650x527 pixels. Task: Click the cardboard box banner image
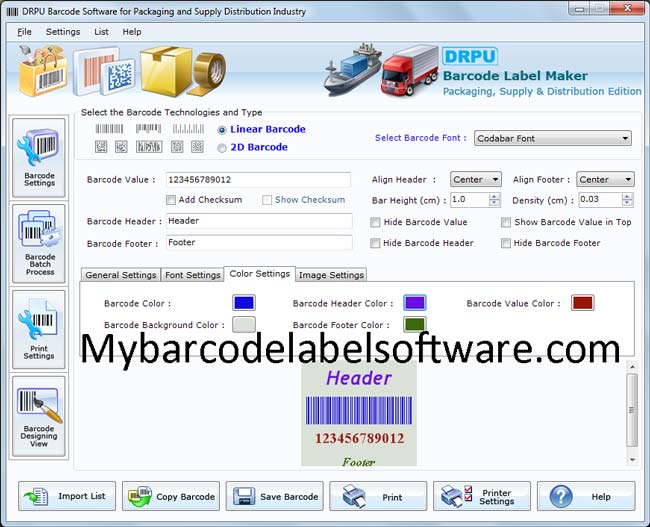[166, 70]
